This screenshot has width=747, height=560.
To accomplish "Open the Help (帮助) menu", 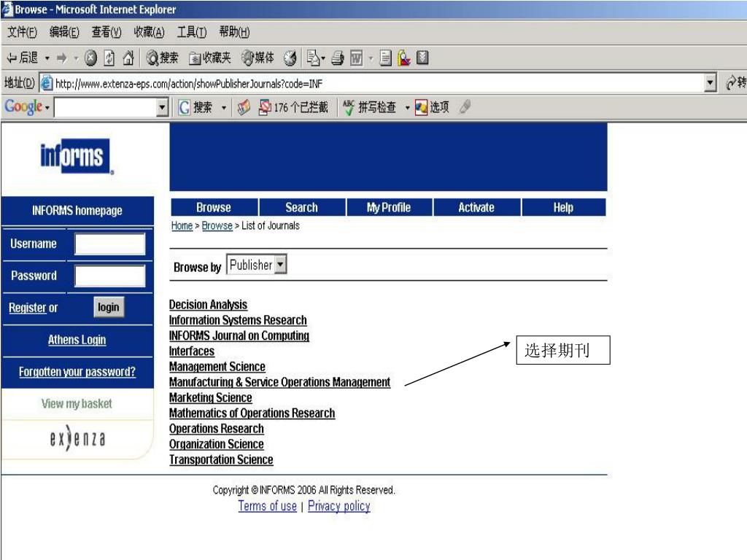I will (234, 32).
